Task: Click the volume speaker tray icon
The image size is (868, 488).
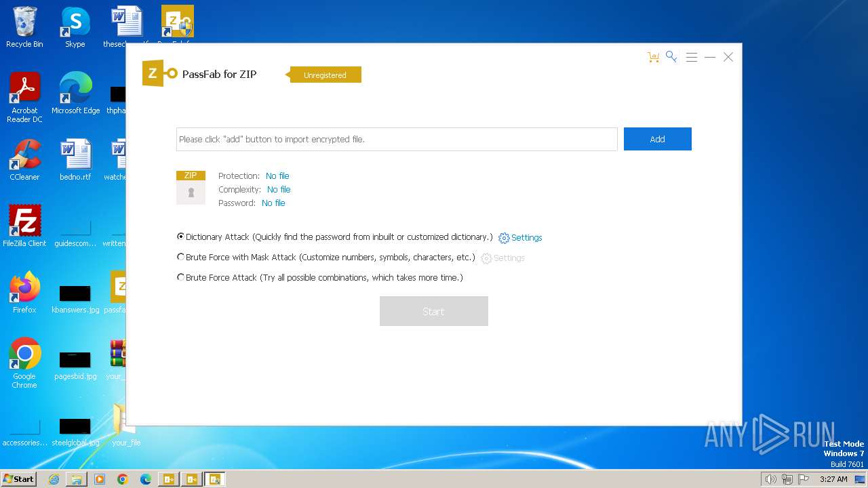Action: tap(771, 479)
